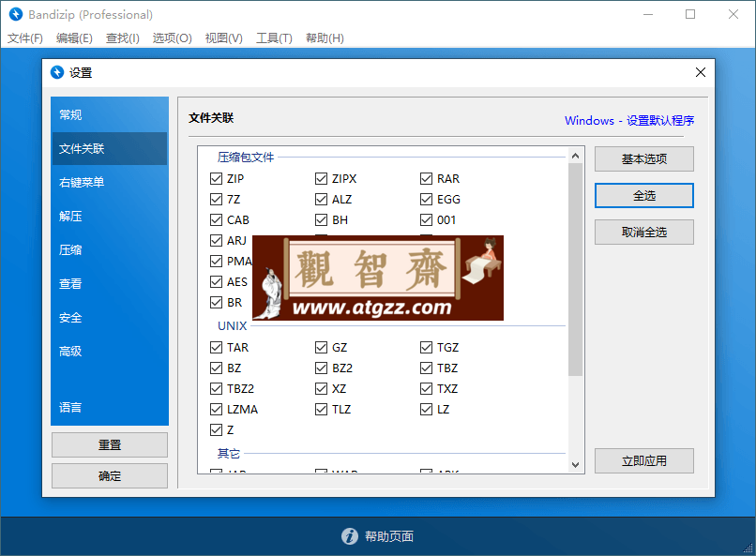Image resolution: width=756 pixels, height=556 pixels.
Task: Uncheck the CAB checkbox
Action: (x=216, y=219)
